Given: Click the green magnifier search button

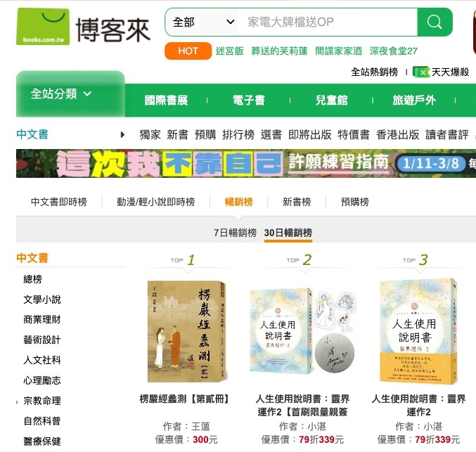Looking at the screenshot, I should click(x=435, y=22).
